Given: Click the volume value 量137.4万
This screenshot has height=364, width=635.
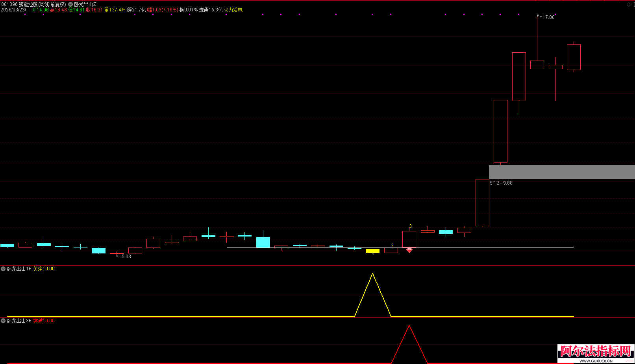Looking at the screenshot, I should pos(115,10).
